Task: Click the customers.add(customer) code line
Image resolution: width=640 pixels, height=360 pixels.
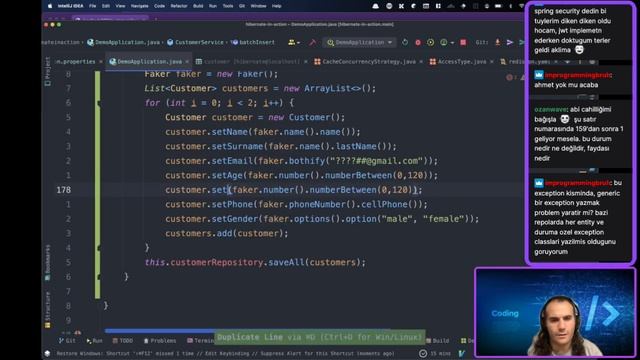Action: click(x=227, y=233)
